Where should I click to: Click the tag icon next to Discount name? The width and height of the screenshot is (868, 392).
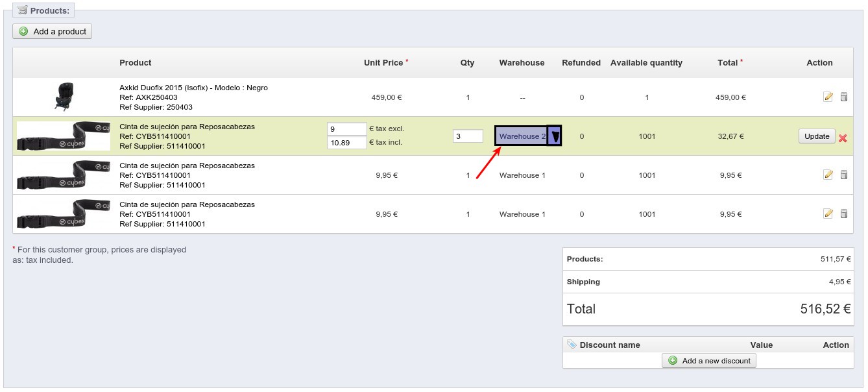(572, 345)
